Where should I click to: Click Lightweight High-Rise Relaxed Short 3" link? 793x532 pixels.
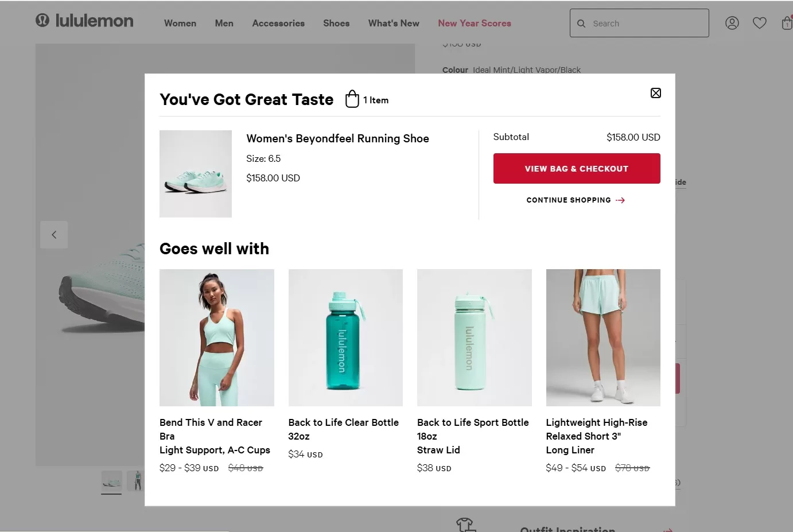[597, 436]
